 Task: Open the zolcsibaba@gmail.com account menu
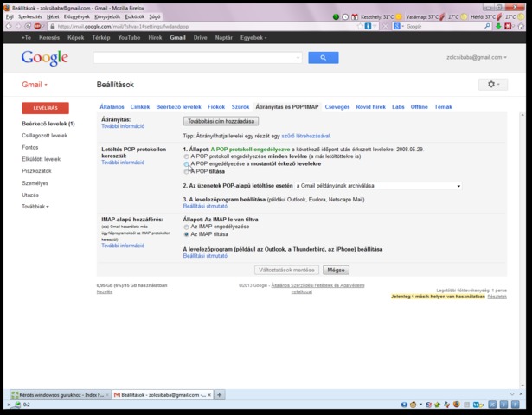477,57
